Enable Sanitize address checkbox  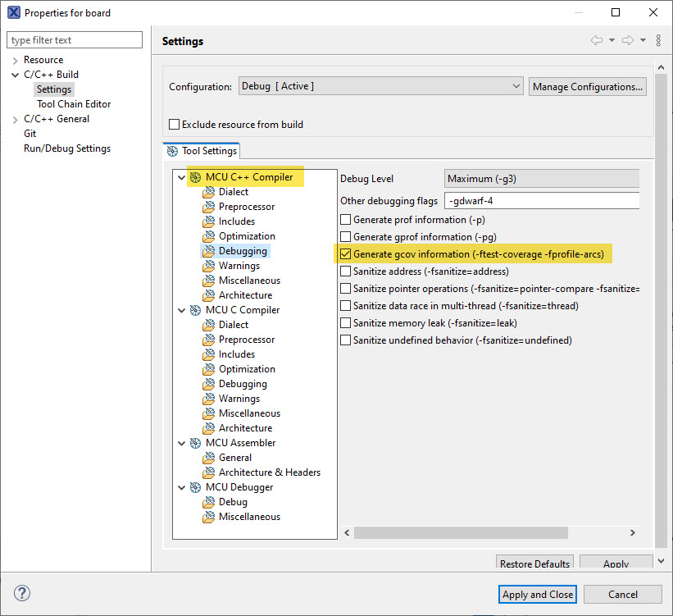tap(346, 271)
